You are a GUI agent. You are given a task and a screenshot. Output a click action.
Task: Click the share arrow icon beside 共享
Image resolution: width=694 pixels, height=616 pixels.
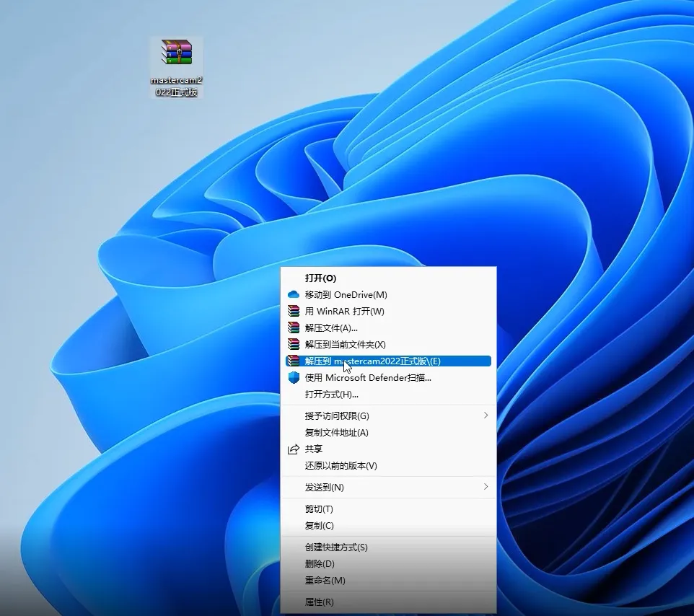click(x=294, y=449)
